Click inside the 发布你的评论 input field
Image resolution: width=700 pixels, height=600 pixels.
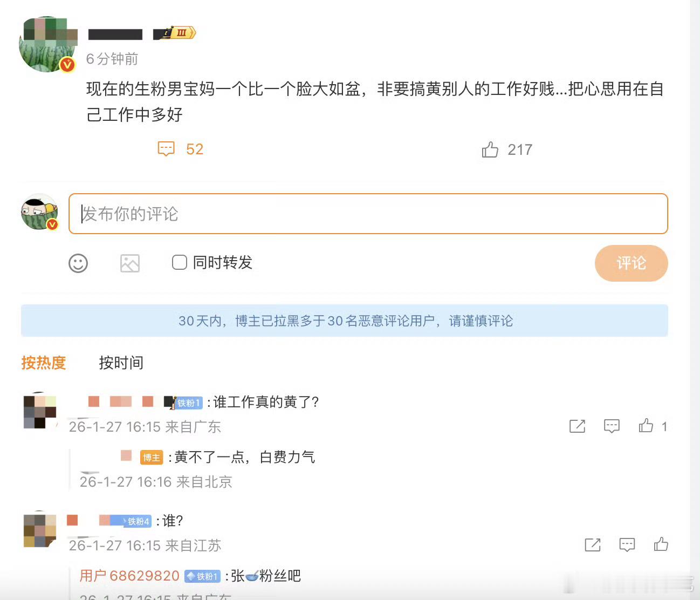click(216, 214)
